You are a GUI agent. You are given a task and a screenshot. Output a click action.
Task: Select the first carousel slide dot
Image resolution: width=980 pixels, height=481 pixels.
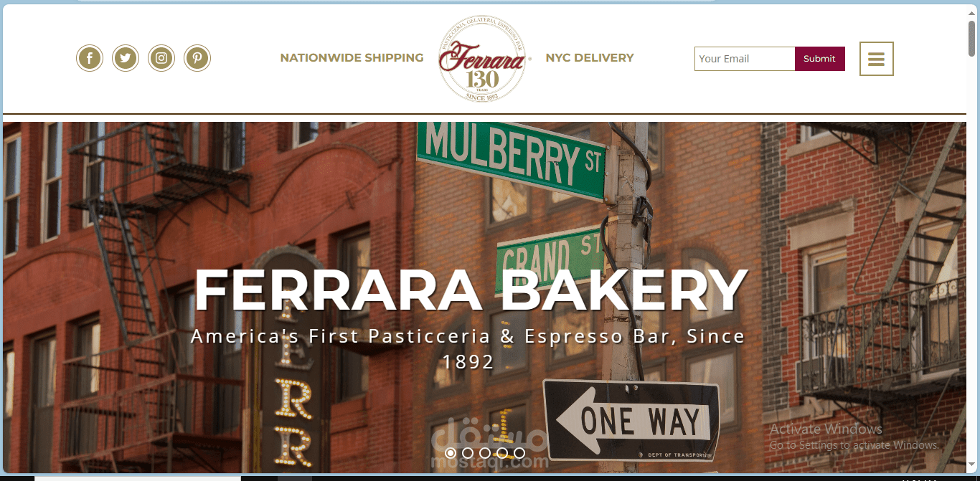coord(451,453)
